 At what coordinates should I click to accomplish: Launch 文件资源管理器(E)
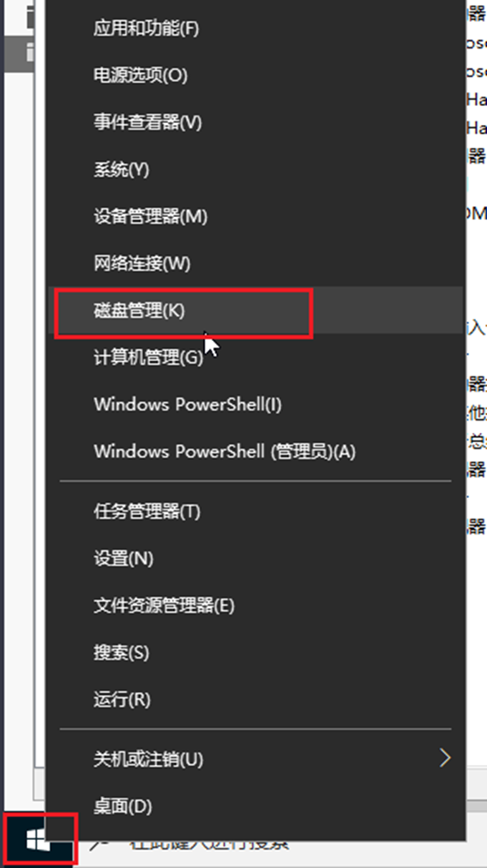coord(255,605)
